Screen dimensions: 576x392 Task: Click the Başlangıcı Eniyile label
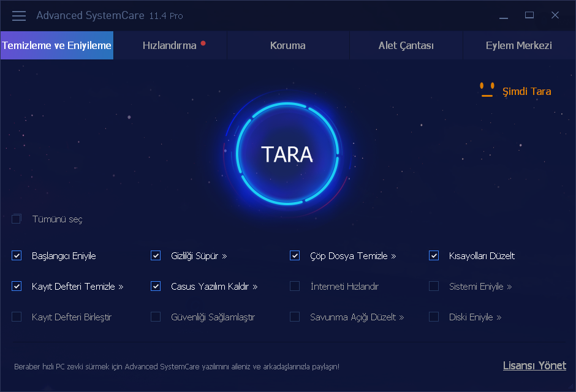click(64, 256)
